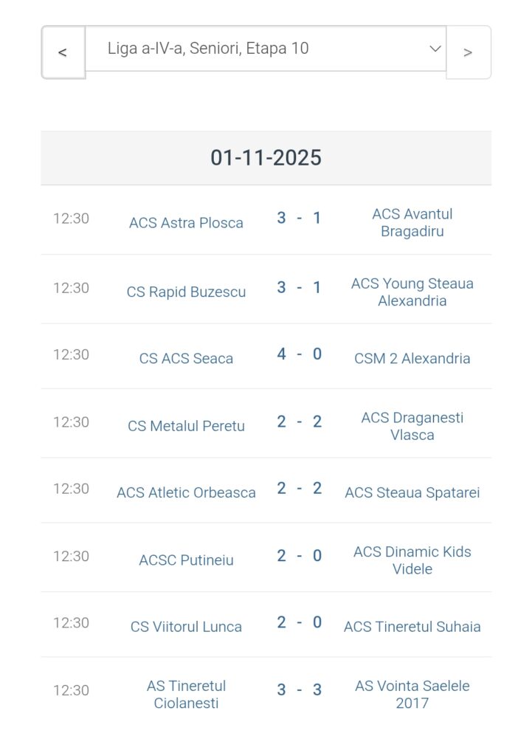This screenshot has width=532, height=756.
Task: Open ACS Dinamic Kids Videle page
Action: pyautogui.click(x=412, y=560)
